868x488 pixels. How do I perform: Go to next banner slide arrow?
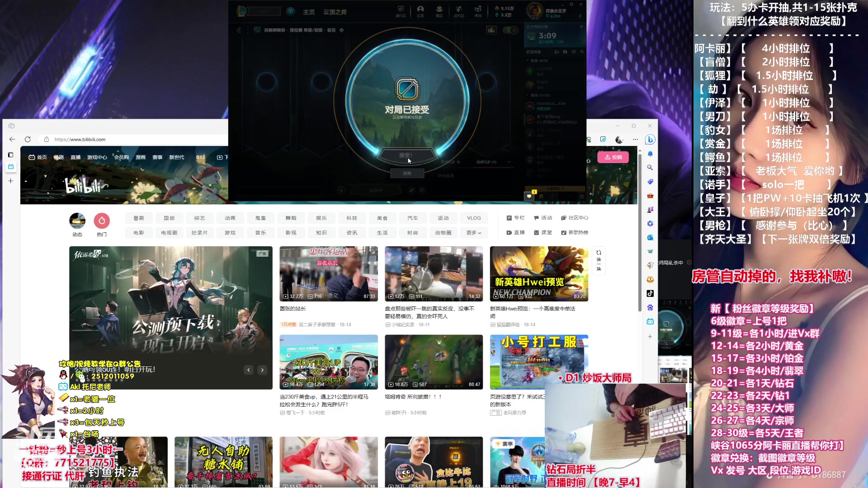262,370
